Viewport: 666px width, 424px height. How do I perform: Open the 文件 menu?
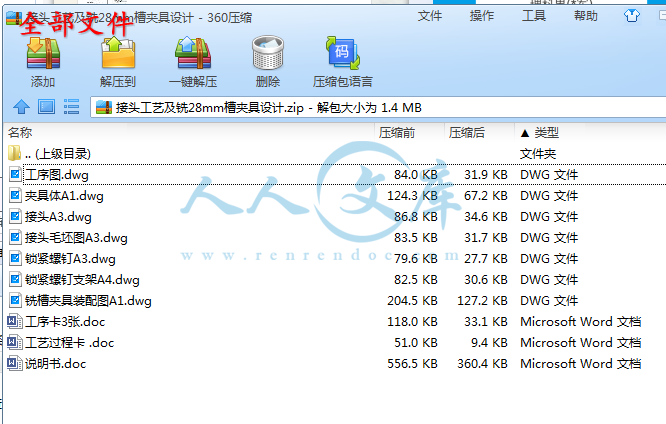coord(430,16)
